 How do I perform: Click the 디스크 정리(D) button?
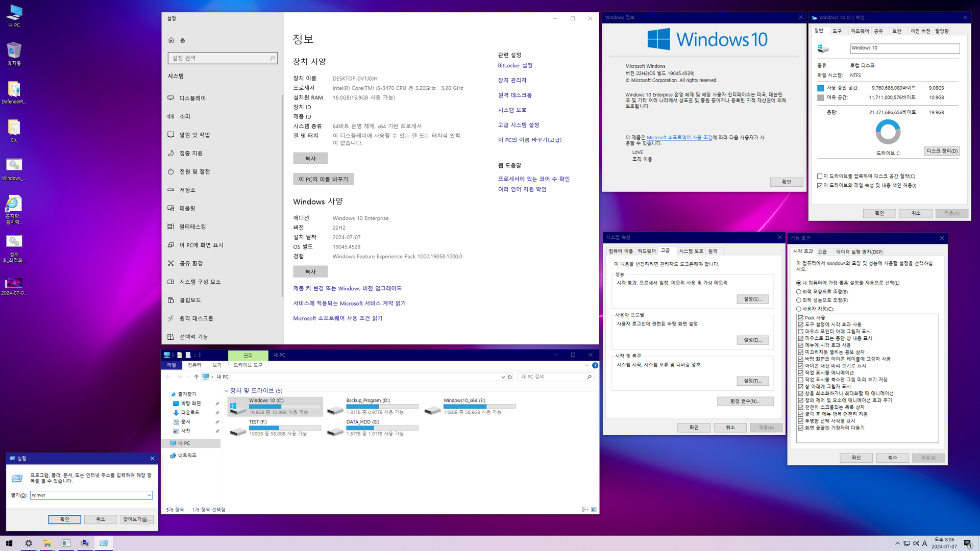click(942, 151)
